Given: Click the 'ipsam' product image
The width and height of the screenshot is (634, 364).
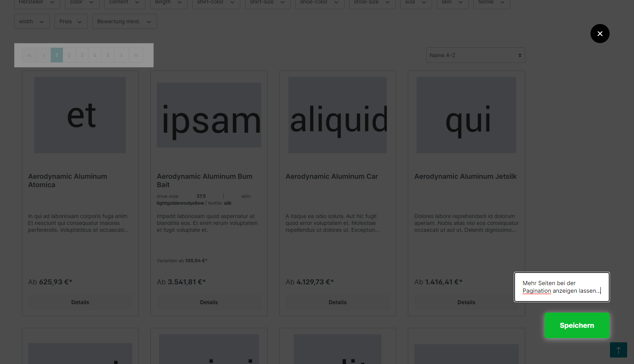Looking at the screenshot, I should click(x=209, y=115).
